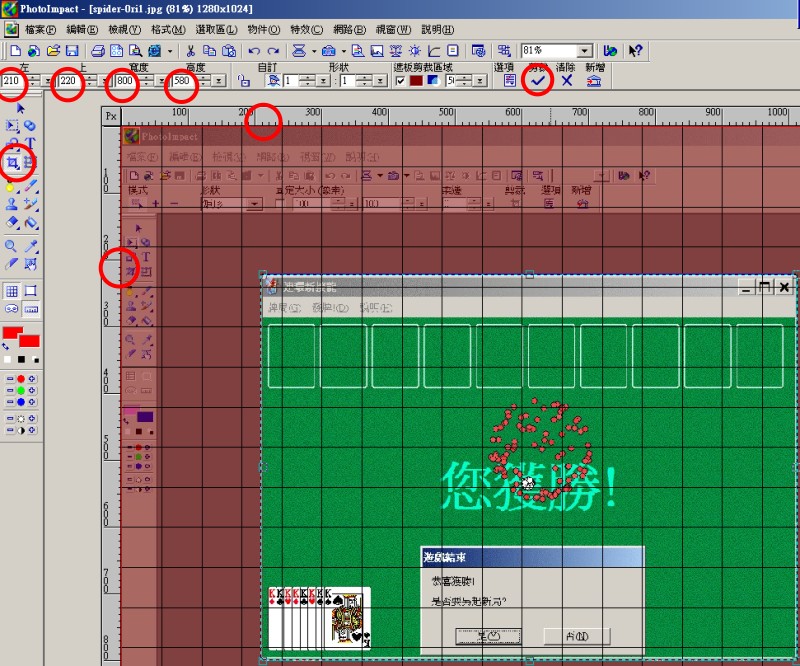Image resolution: width=800 pixels, height=666 pixels.
Task: Open the 網路(B) menu
Action: click(x=349, y=30)
